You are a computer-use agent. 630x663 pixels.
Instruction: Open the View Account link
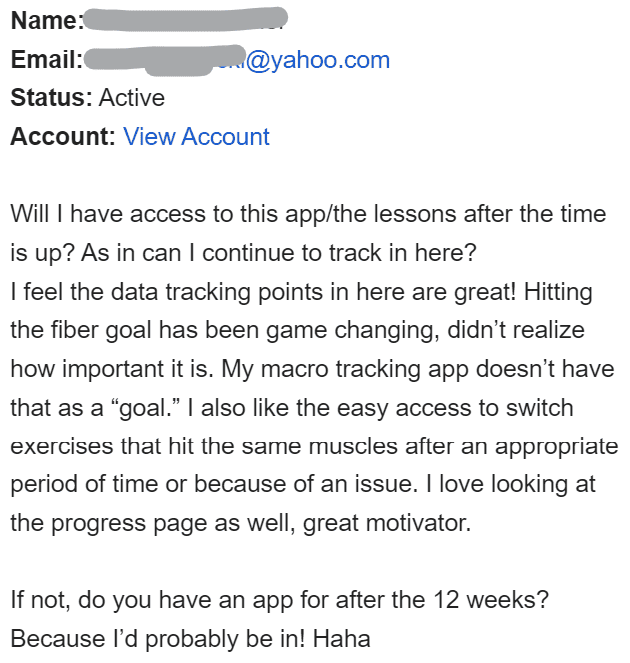[196, 137]
